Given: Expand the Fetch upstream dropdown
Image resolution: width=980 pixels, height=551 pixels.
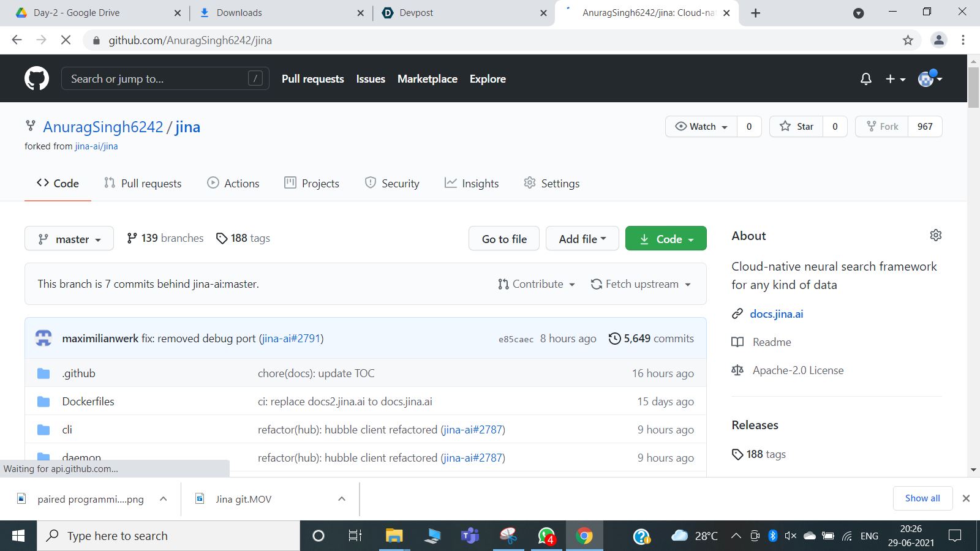Looking at the screenshot, I should 641,284.
